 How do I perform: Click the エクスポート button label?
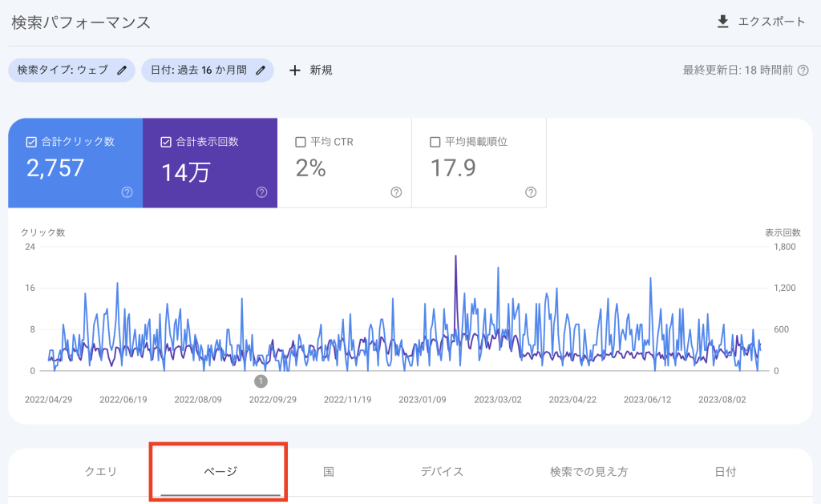772,22
